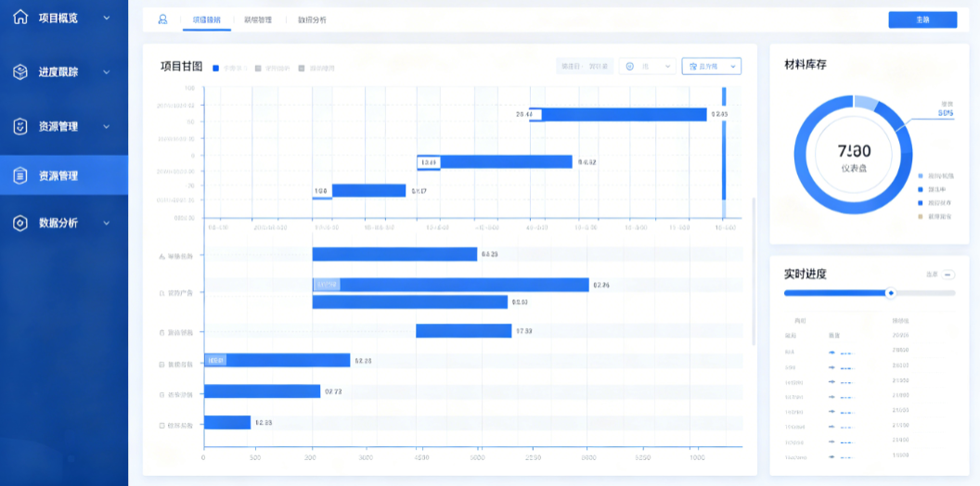Click the circular icon in Gantt filter dropdown
The height and width of the screenshot is (486, 980).
(629, 66)
